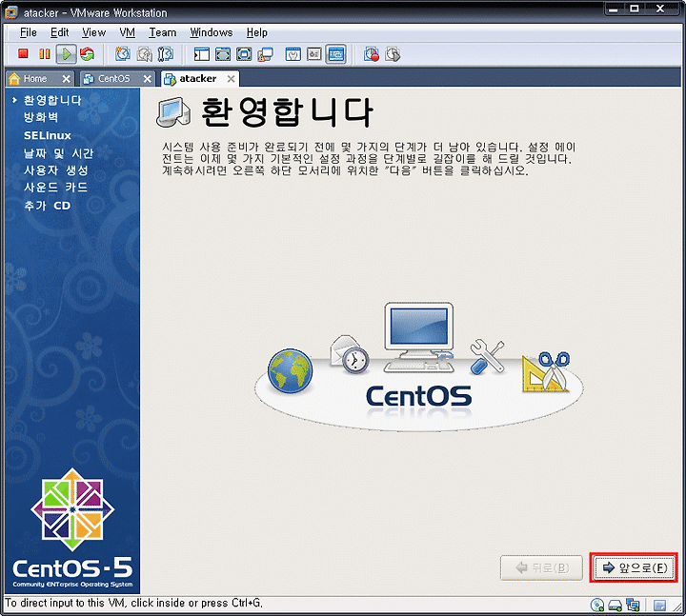Open the View menu
Image resolution: width=686 pixels, height=616 pixels.
93,32
